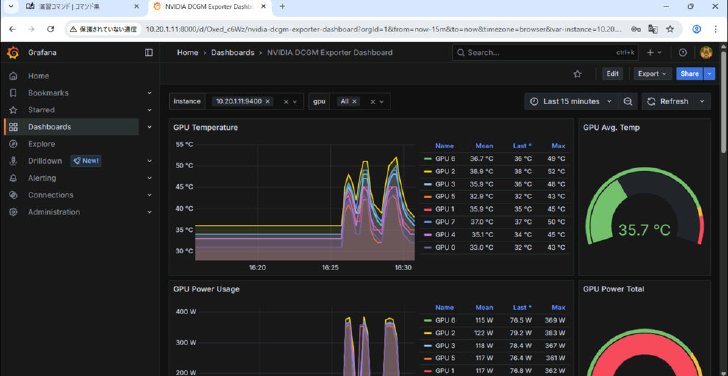The image size is (728, 376).
Task: Open the Chrome profile icon
Action: pyautogui.click(x=697, y=29)
